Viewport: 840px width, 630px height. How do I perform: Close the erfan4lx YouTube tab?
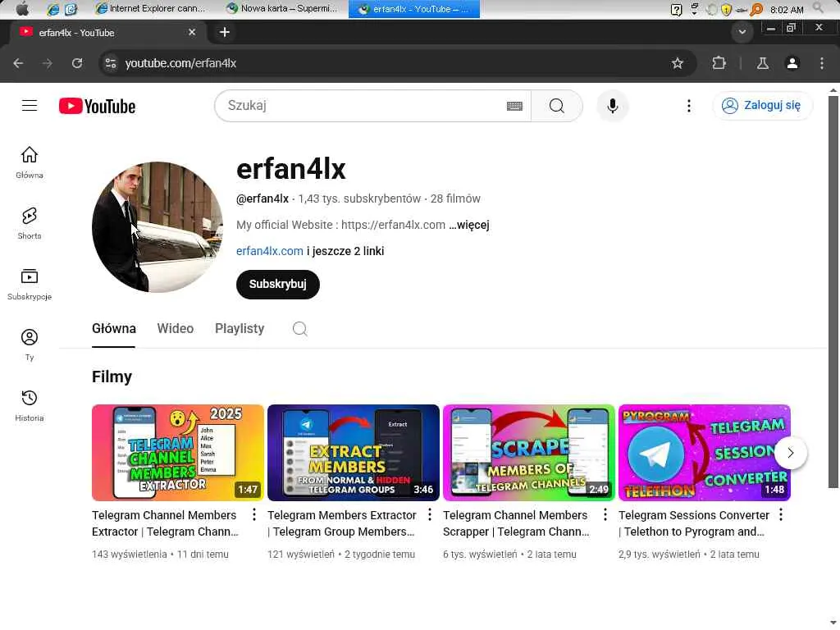[x=192, y=32]
